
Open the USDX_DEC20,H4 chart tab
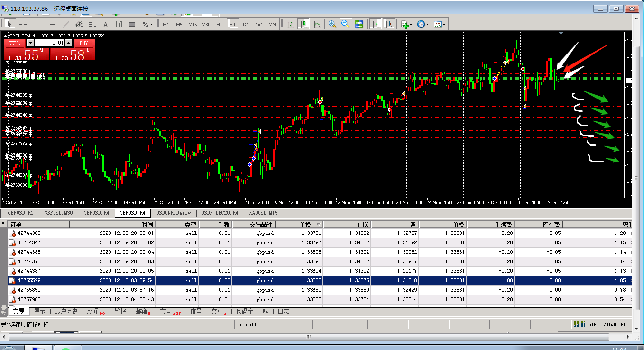coord(220,213)
